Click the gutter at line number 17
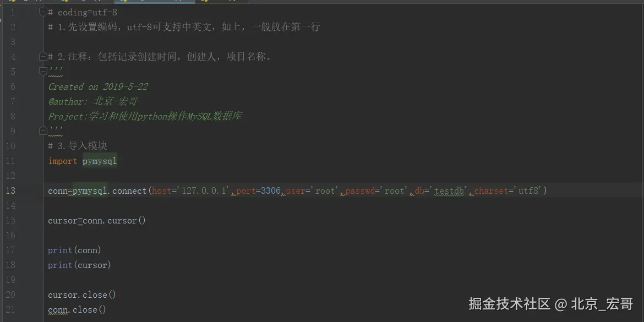The image size is (644, 322). coord(10,250)
